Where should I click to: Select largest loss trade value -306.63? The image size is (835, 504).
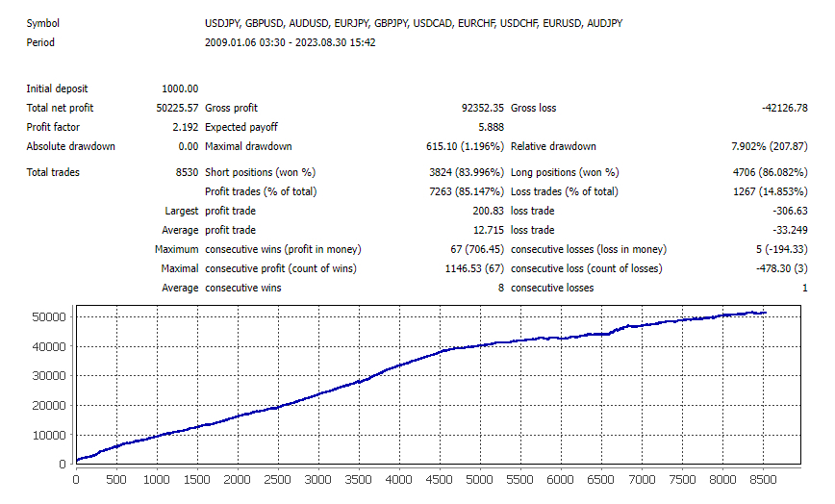[x=791, y=211]
